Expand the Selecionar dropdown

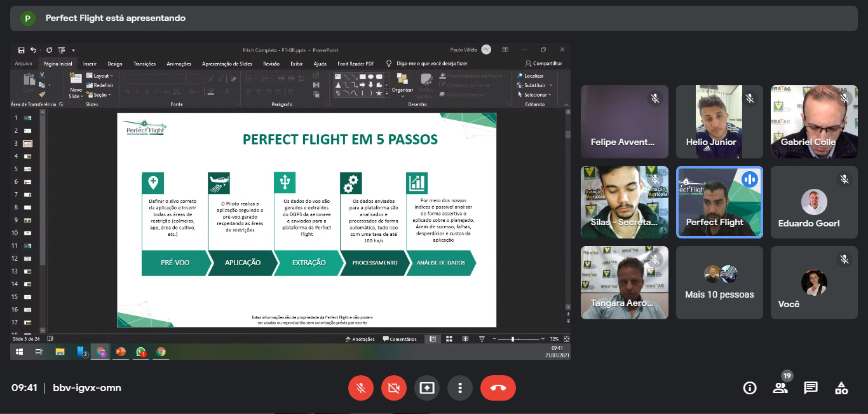tap(537, 95)
